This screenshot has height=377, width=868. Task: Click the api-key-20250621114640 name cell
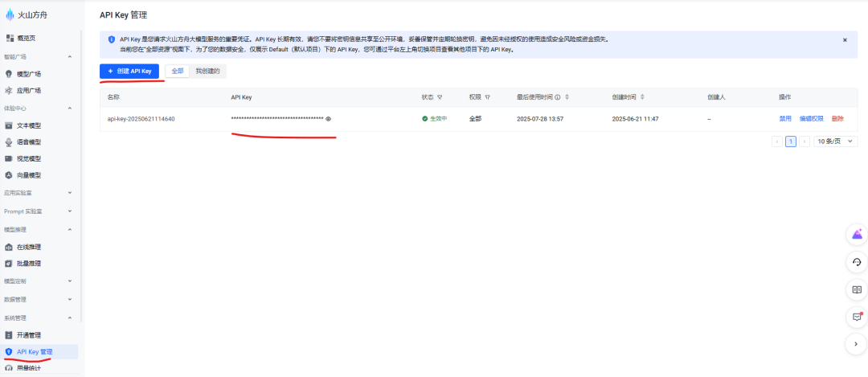(141, 119)
